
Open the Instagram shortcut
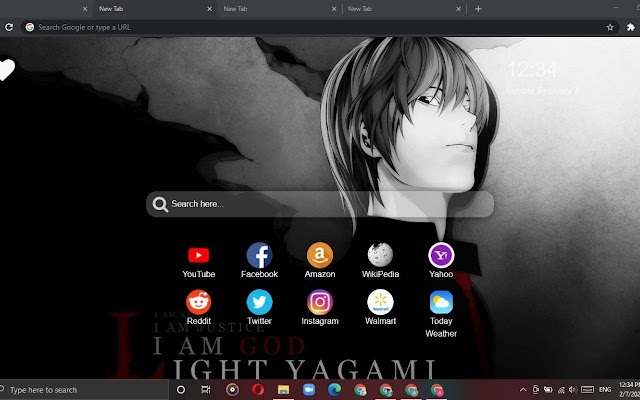pyautogui.click(x=320, y=307)
